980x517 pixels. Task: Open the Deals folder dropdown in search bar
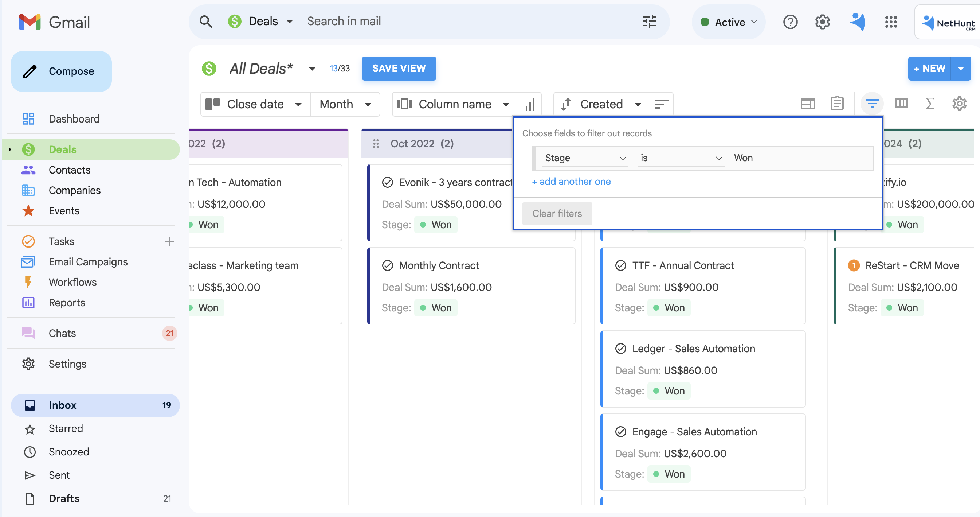[261, 21]
